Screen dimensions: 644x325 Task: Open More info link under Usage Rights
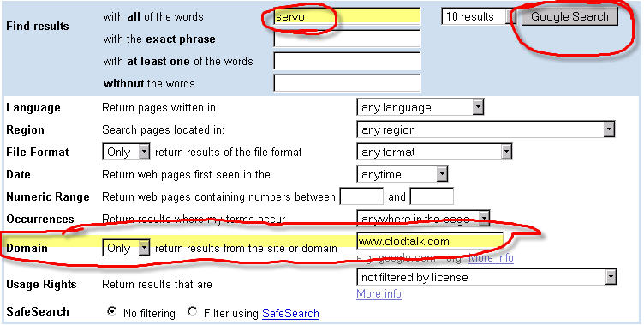click(x=379, y=294)
